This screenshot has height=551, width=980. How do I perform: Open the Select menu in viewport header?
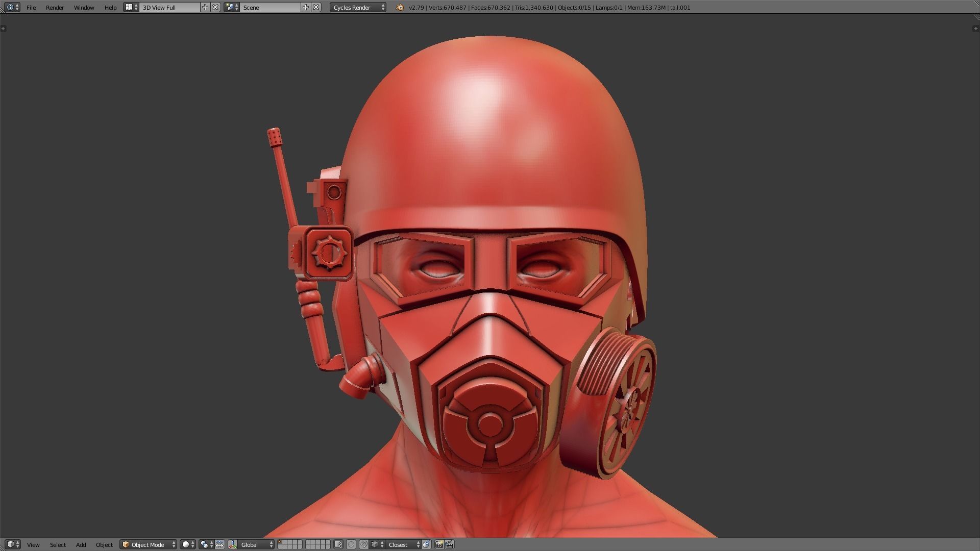pyautogui.click(x=58, y=544)
